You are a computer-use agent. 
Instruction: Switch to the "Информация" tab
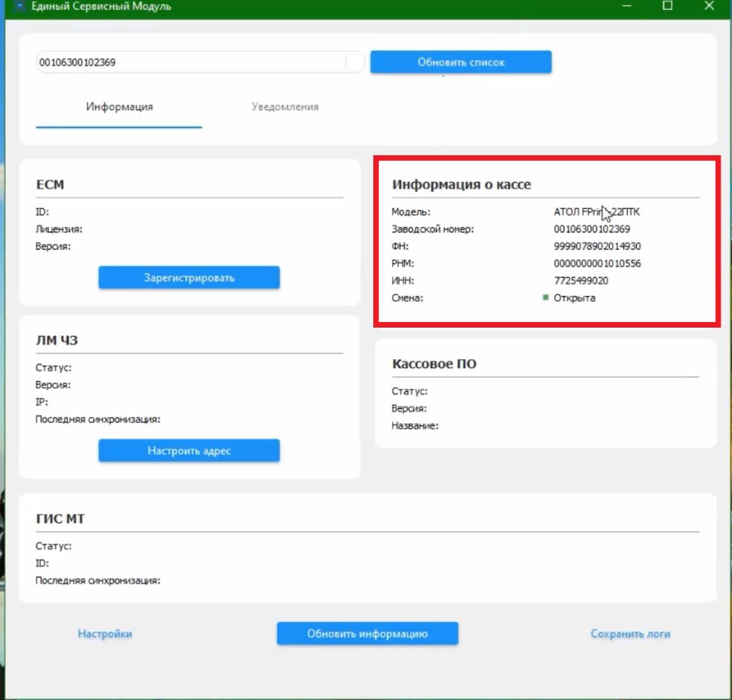[x=119, y=107]
